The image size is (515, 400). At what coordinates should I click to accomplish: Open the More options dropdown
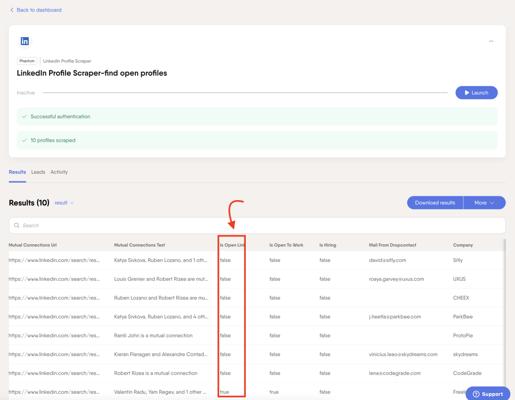click(x=484, y=203)
